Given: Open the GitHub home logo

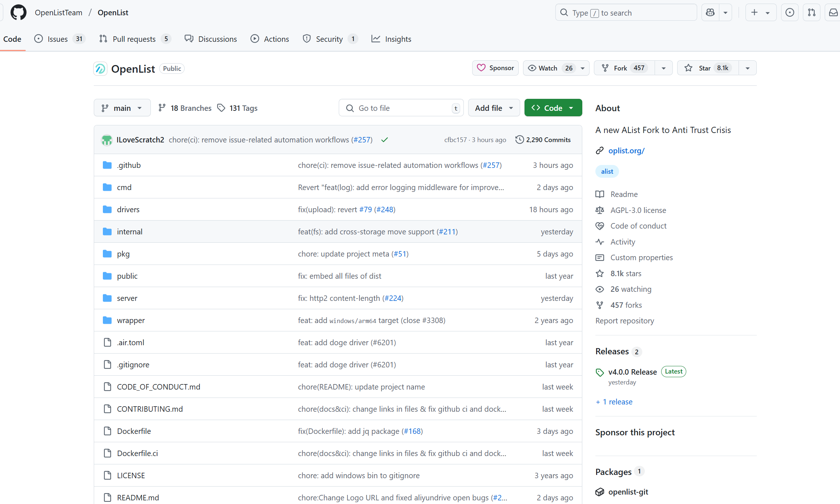Looking at the screenshot, I should pos(18,13).
